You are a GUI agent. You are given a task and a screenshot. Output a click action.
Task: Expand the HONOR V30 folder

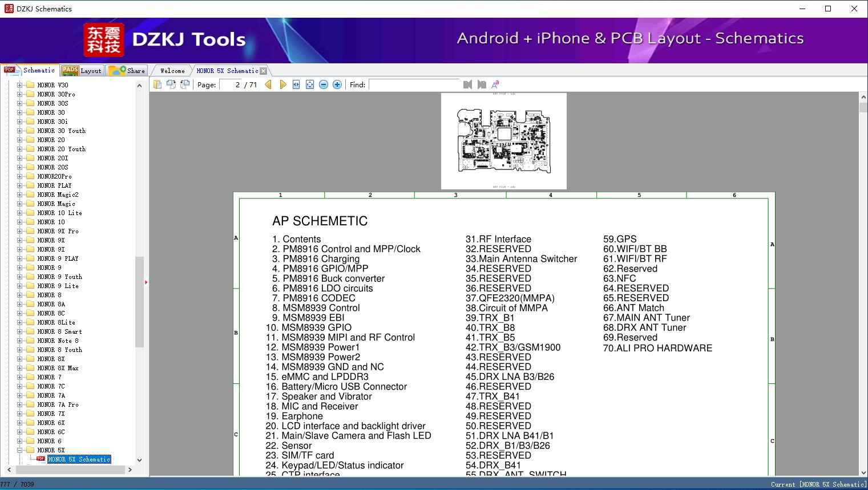[19, 85]
